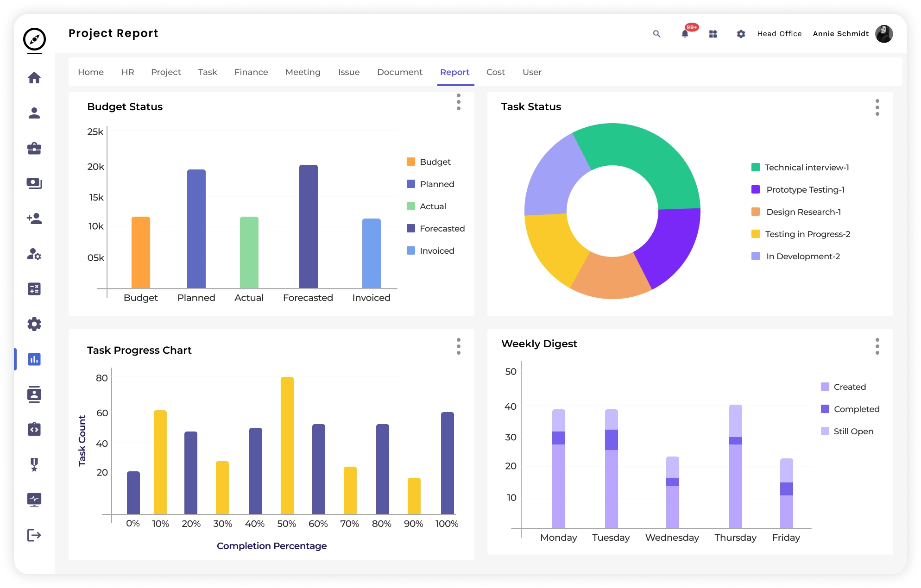
Task: Click the sidebar logout icon
Action: 34,535
